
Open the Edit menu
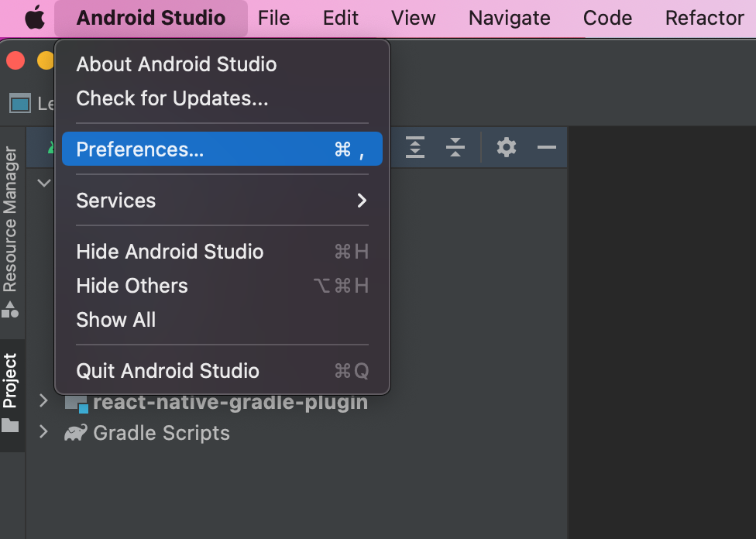pyautogui.click(x=340, y=19)
